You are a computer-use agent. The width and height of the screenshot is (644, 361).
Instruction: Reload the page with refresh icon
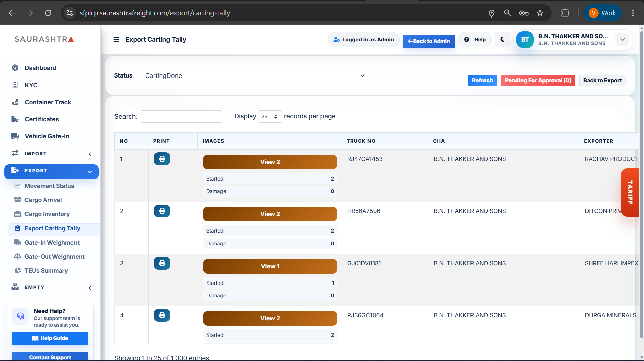coord(48,13)
